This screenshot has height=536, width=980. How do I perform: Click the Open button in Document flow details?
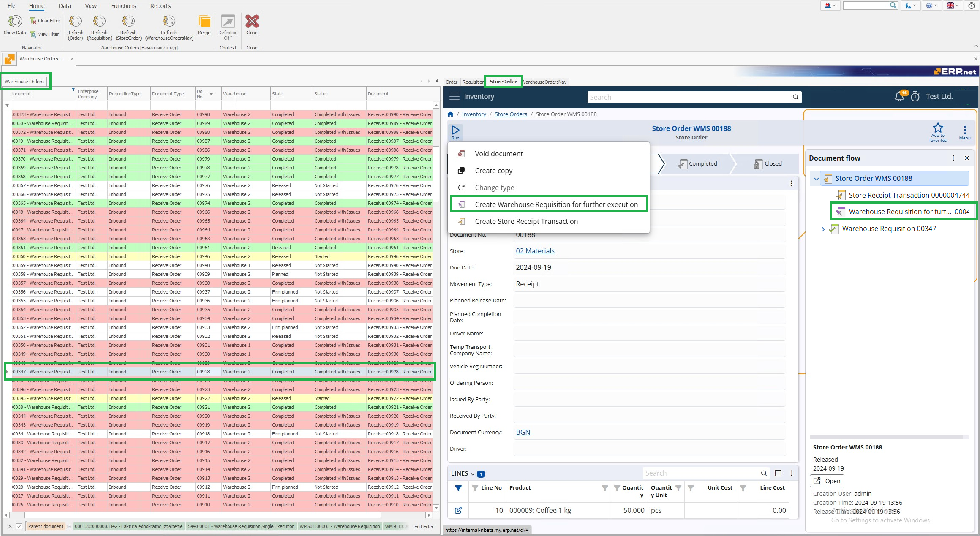(x=827, y=481)
